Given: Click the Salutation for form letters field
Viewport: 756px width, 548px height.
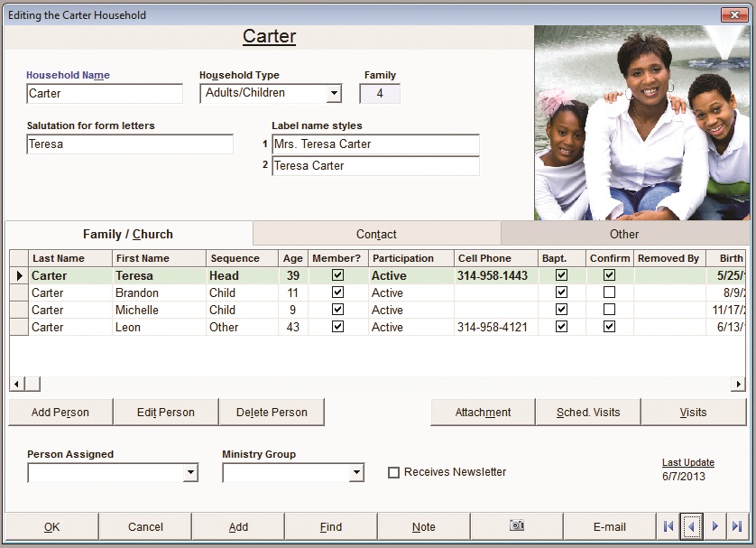Looking at the screenshot, I should click(130, 144).
